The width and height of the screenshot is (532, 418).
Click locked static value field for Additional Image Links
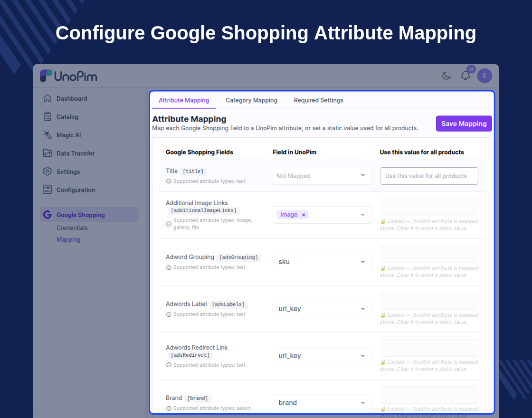point(429,207)
